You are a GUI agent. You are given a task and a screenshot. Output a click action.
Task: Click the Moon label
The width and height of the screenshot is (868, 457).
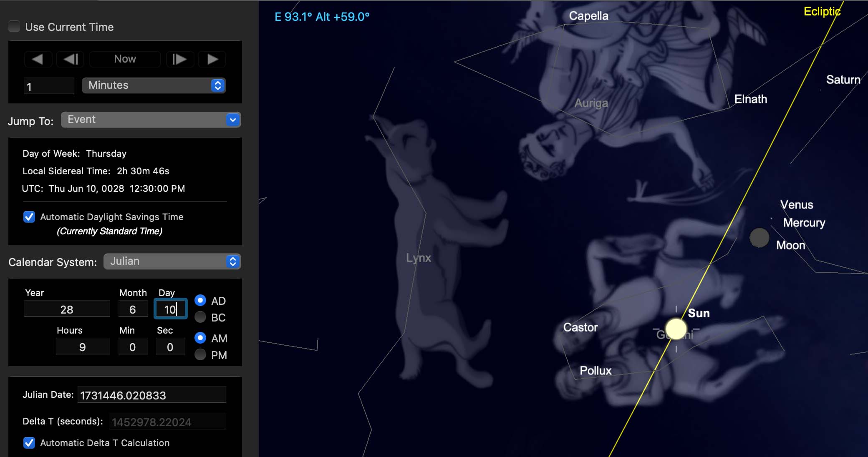pos(790,245)
